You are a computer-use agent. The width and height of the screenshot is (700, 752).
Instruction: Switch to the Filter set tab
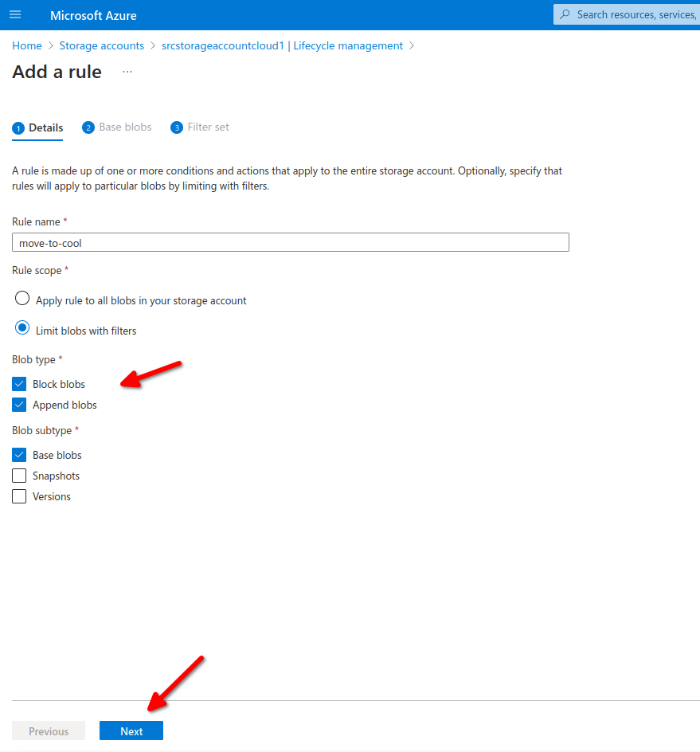tap(208, 127)
